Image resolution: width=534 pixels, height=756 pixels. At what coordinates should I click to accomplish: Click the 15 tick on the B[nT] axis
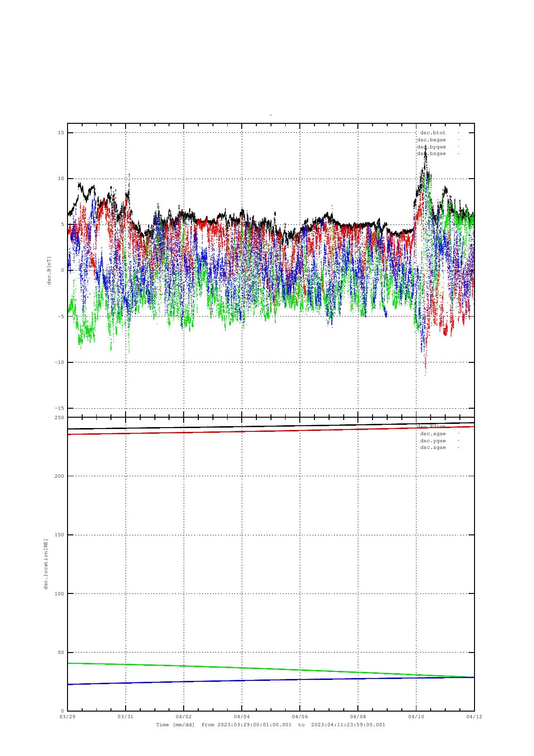61,133
